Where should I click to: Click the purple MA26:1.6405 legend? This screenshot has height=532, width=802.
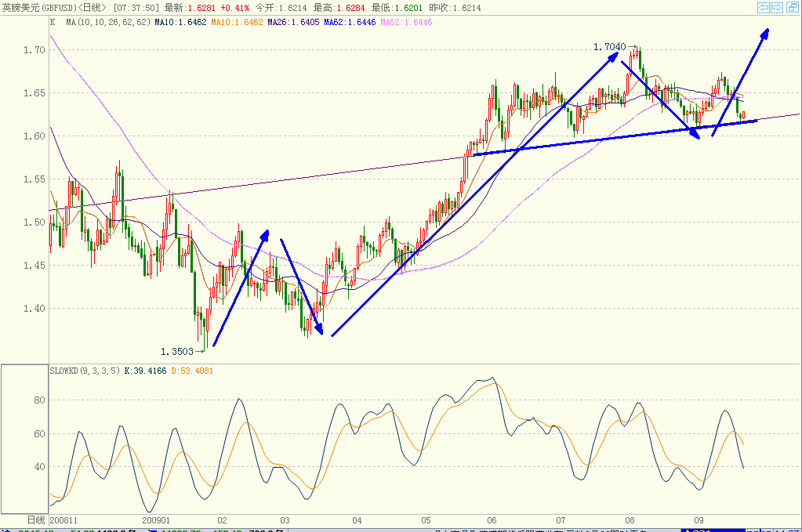(x=293, y=22)
